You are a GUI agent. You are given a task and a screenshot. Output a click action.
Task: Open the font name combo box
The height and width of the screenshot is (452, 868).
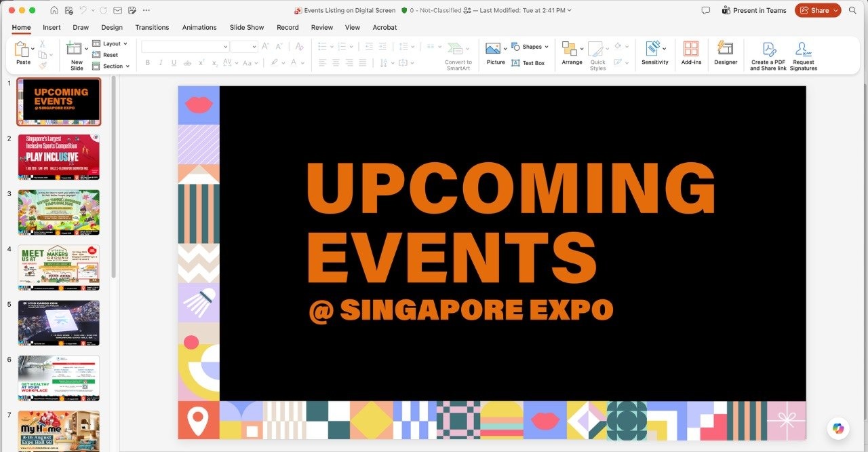click(x=185, y=46)
